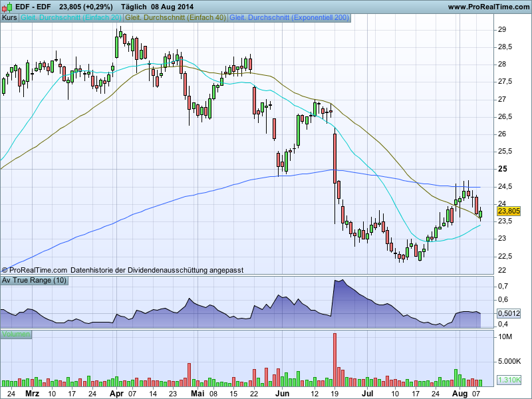Click the 27,5 price axis label
This screenshot has width=532, height=399.
coord(505,82)
